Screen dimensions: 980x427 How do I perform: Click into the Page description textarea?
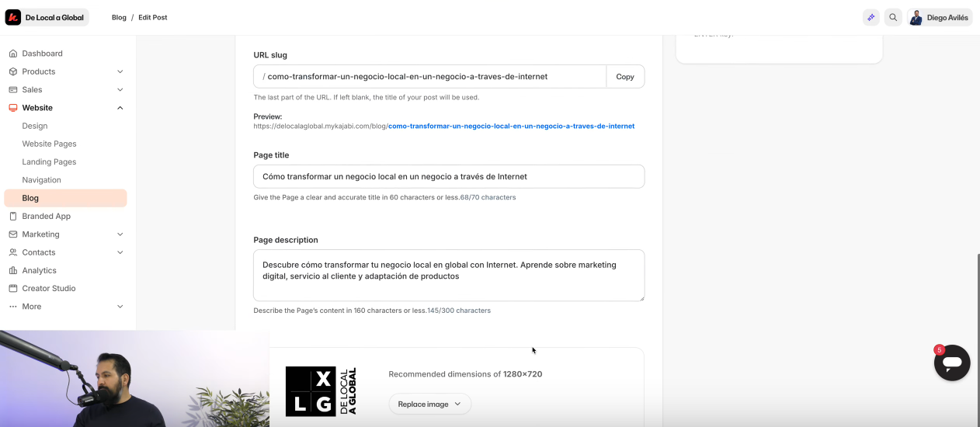tap(449, 276)
